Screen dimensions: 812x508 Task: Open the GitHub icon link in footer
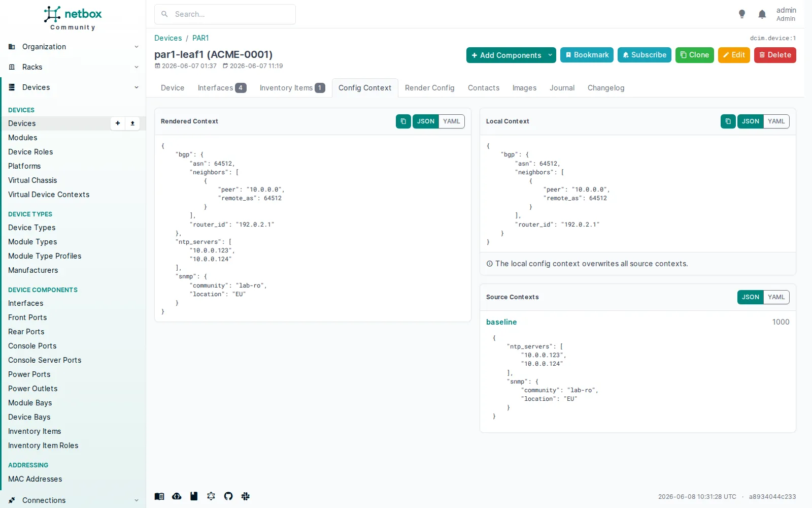pos(228,496)
